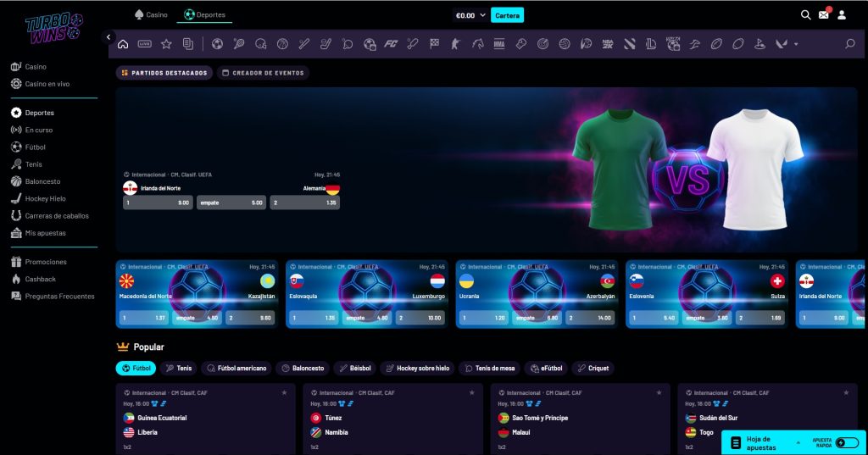Star the Sudán del Sur vs Togo match
The height and width of the screenshot is (455, 868).
point(846,393)
